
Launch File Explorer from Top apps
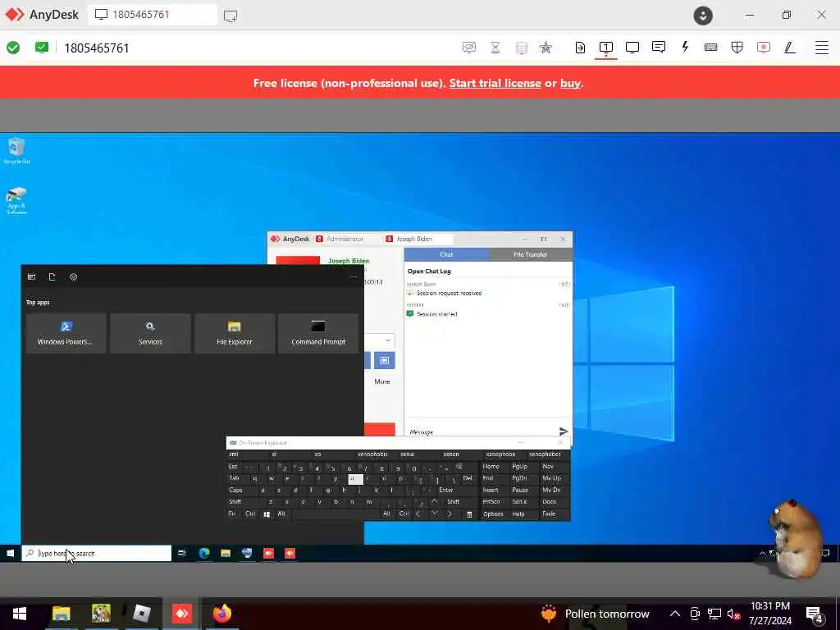click(234, 333)
